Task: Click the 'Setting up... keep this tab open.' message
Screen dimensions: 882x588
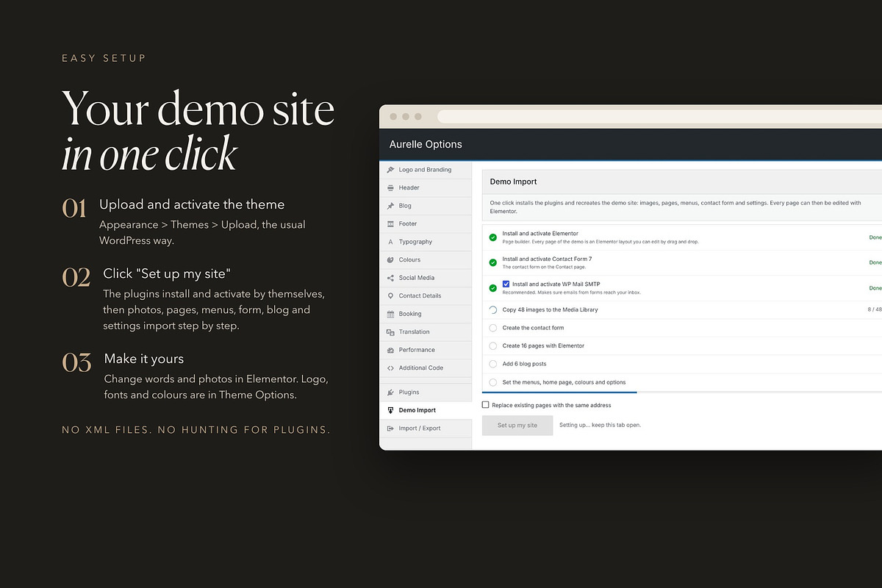Action: tap(600, 426)
